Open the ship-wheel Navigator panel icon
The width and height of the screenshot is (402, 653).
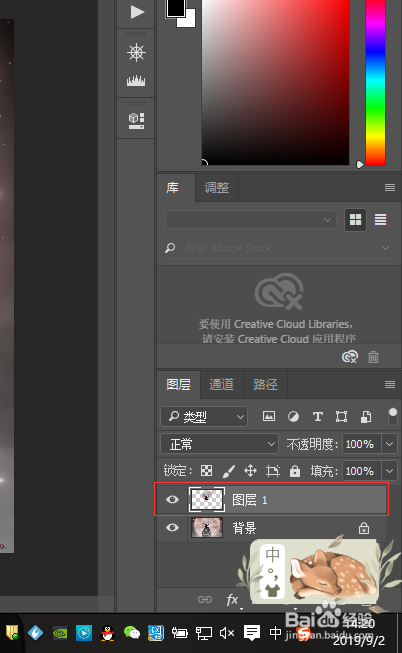point(136,53)
